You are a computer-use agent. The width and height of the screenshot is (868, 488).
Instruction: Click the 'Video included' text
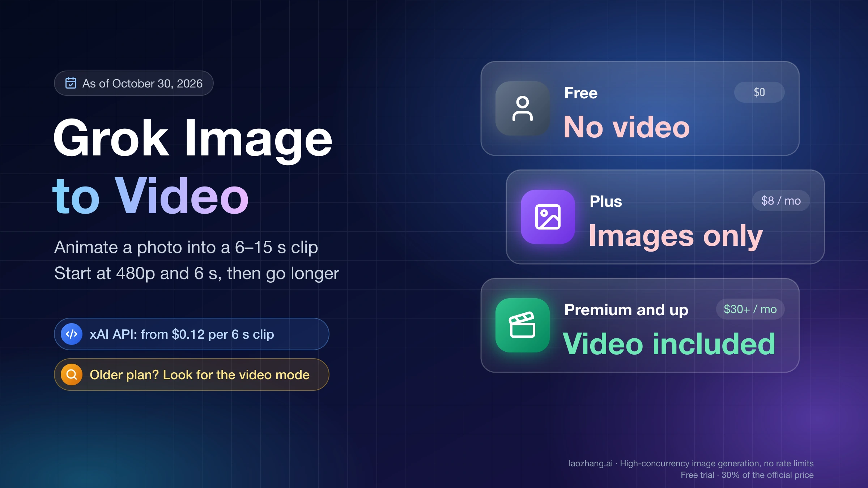[669, 344]
